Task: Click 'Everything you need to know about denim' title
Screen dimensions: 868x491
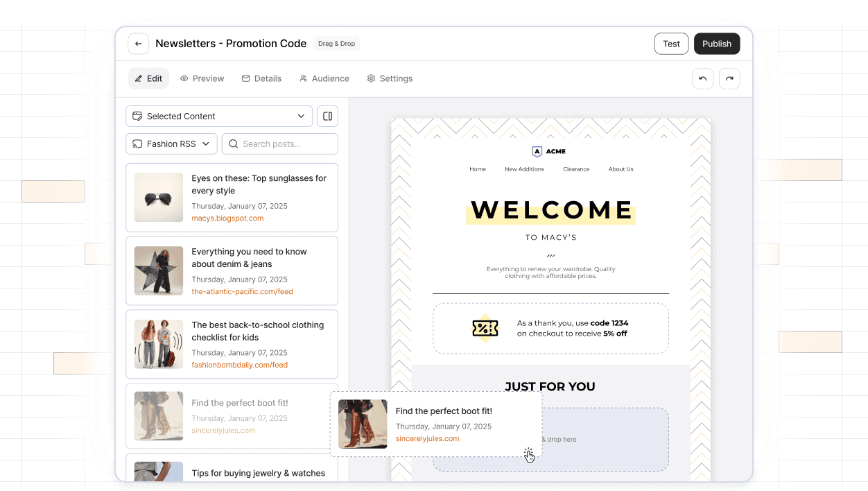Action: point(249,258)
